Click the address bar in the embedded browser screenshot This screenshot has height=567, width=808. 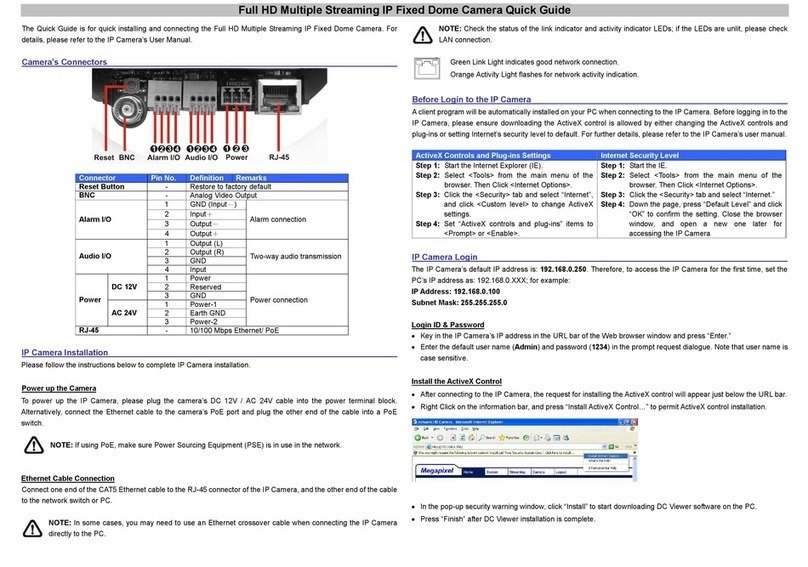coord(517,447)
